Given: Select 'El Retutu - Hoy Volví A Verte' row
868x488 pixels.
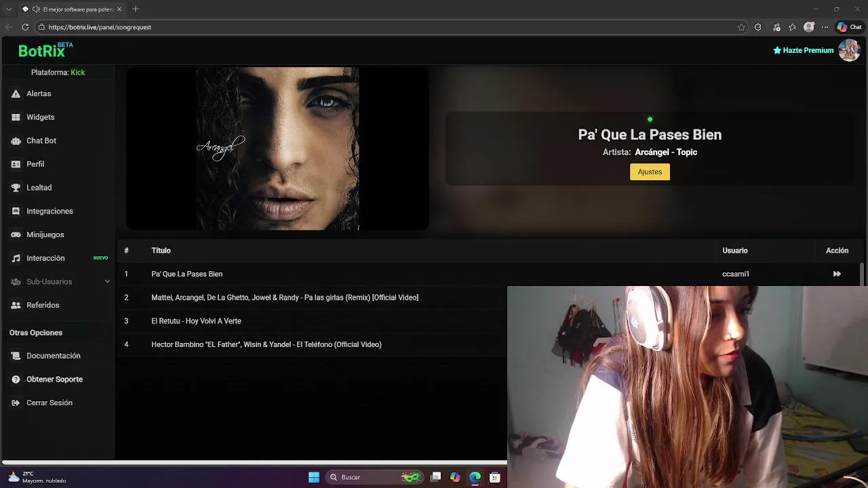Looking at the screenshot, I should [x=312, y=321].
